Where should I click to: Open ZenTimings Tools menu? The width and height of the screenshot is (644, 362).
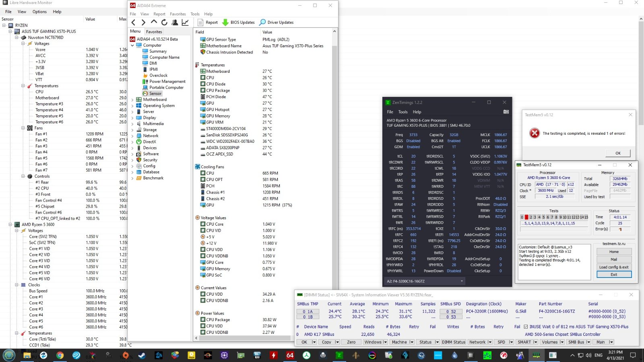(403, 112)
